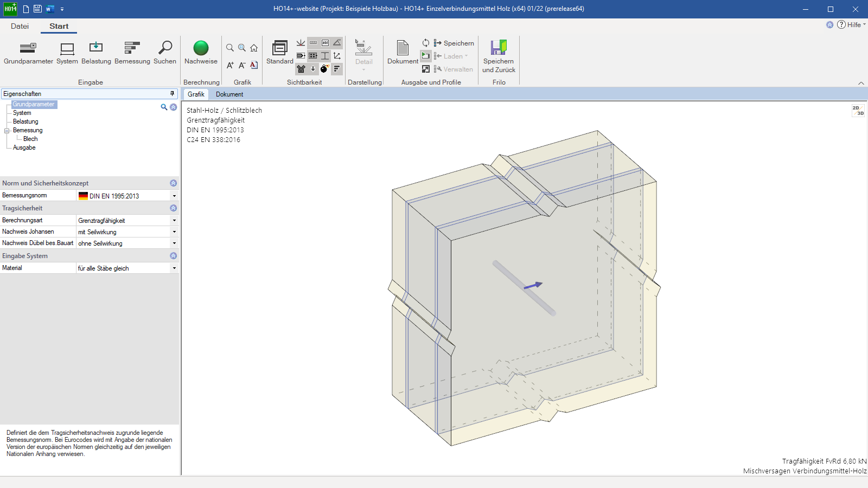Select Grundparameter in the properties tree
This screenshot has height=488, width=868.
click(x=34, y=104)
